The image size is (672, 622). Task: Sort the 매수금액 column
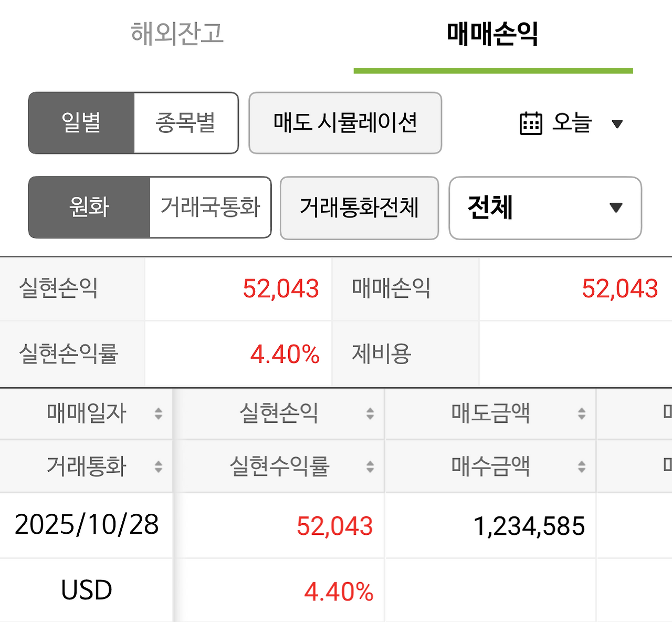[x=581, y=465]
